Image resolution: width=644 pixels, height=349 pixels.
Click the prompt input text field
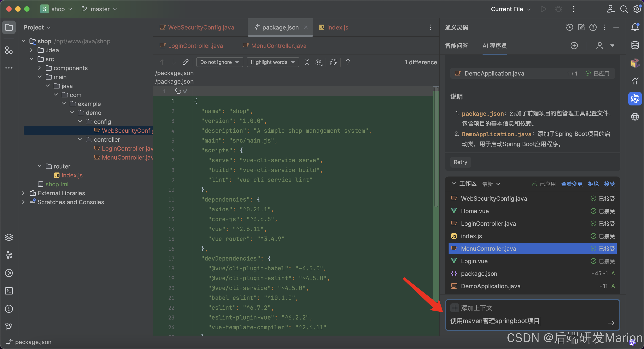click(x=525, y=321)
